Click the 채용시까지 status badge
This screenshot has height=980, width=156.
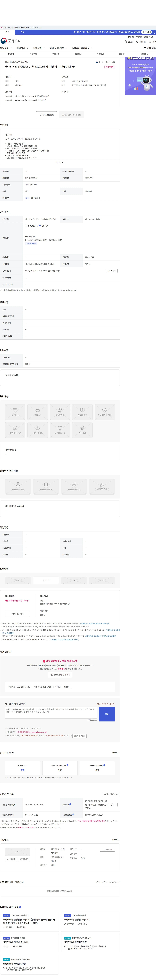click(109, 67)
